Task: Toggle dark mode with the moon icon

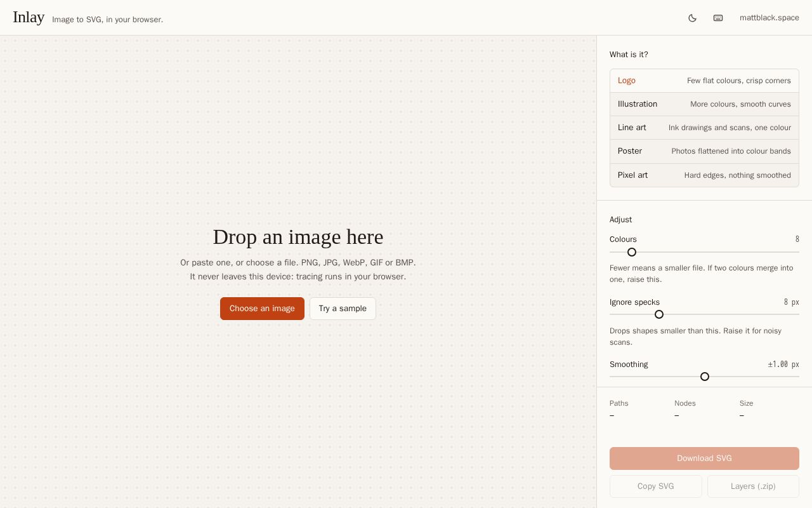Action: click(692, 18)
